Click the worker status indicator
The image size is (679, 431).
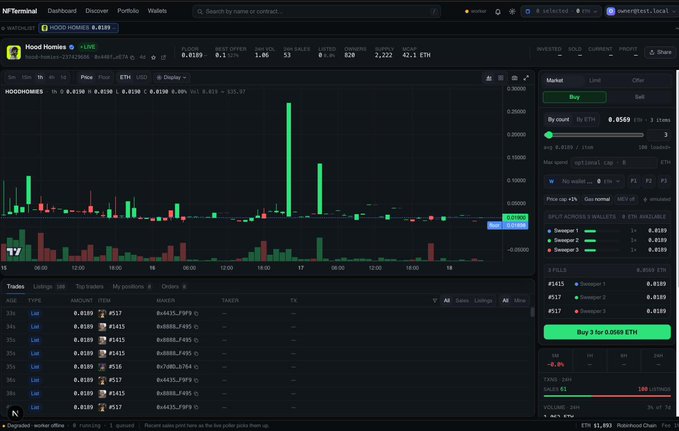click(x=475, y=11)
